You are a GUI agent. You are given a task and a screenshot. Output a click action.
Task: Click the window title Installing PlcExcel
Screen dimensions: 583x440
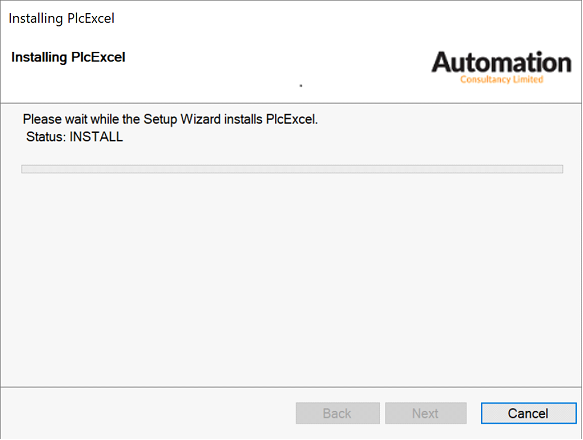pyautogui.click(x=61, y=18)
